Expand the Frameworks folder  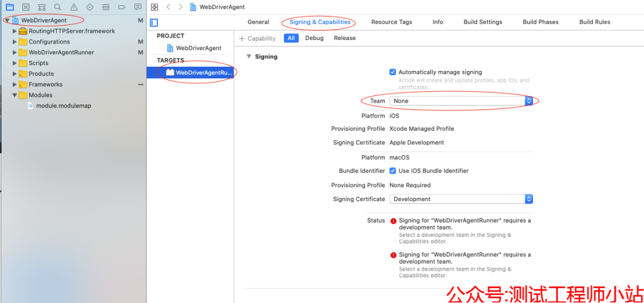(x=15, y=85)
